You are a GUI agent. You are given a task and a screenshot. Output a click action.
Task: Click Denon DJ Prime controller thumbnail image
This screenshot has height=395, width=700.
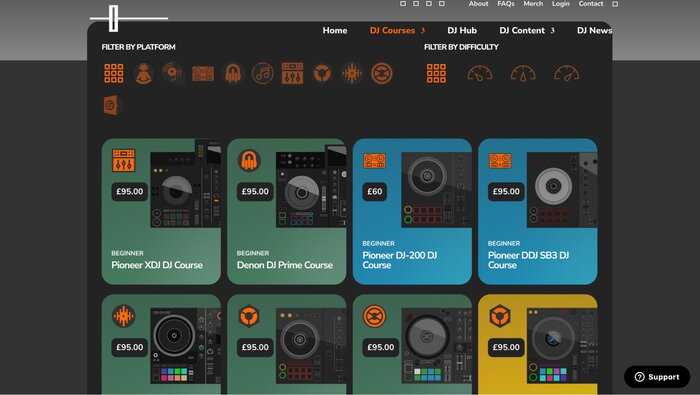(311, 185)
